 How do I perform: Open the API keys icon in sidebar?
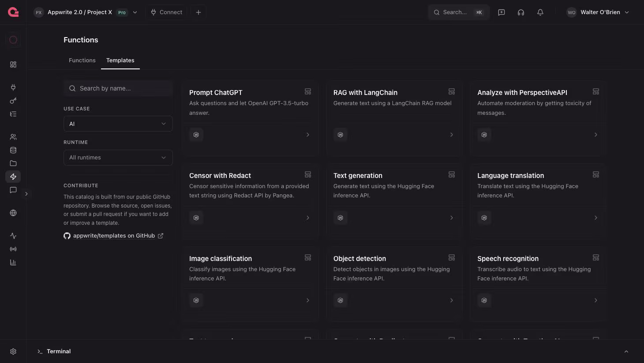click(x=13, y=101)
